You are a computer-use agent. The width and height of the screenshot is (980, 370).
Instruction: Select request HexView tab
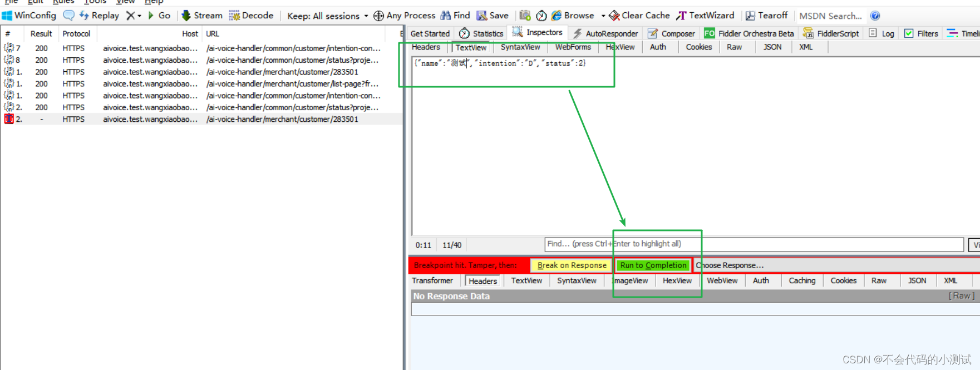coord(620,47)
